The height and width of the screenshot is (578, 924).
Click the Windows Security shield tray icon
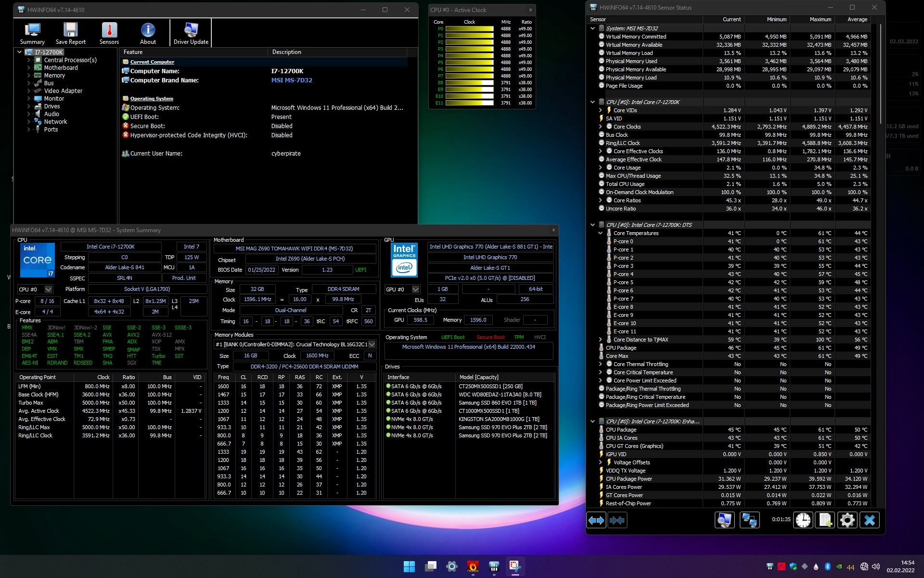(793, 566)
